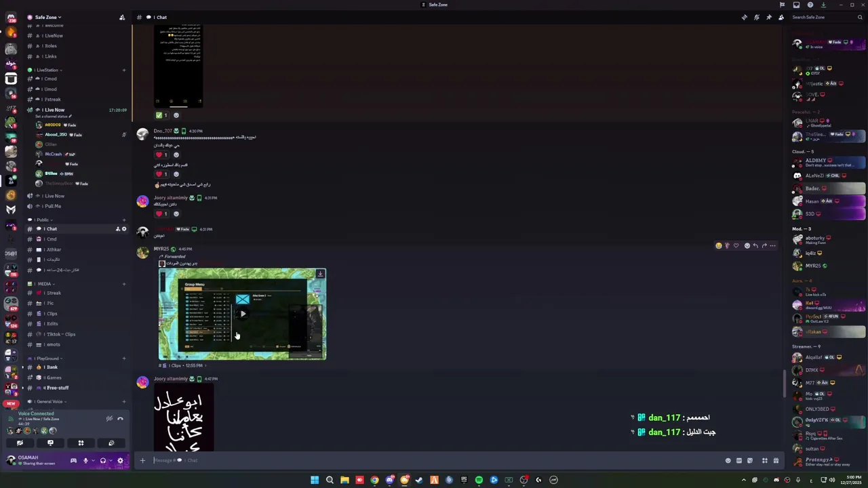Image resolution: width=868 pixels, height=488 pixels.
Task: Open notification settings bell in channel header
Action: coord(756,17)
